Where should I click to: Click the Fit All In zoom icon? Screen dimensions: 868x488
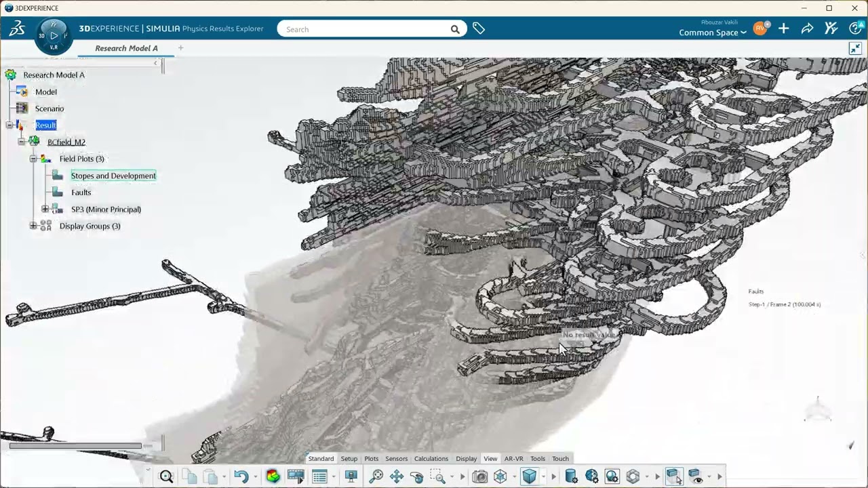(376, 476)
